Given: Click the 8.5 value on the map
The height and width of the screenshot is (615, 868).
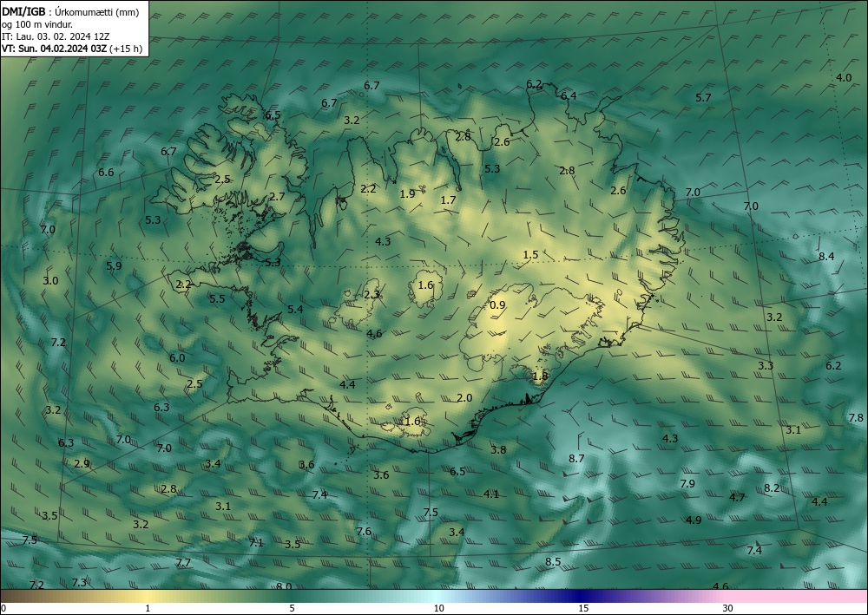Looking at the screenshot, I should 553,561.
